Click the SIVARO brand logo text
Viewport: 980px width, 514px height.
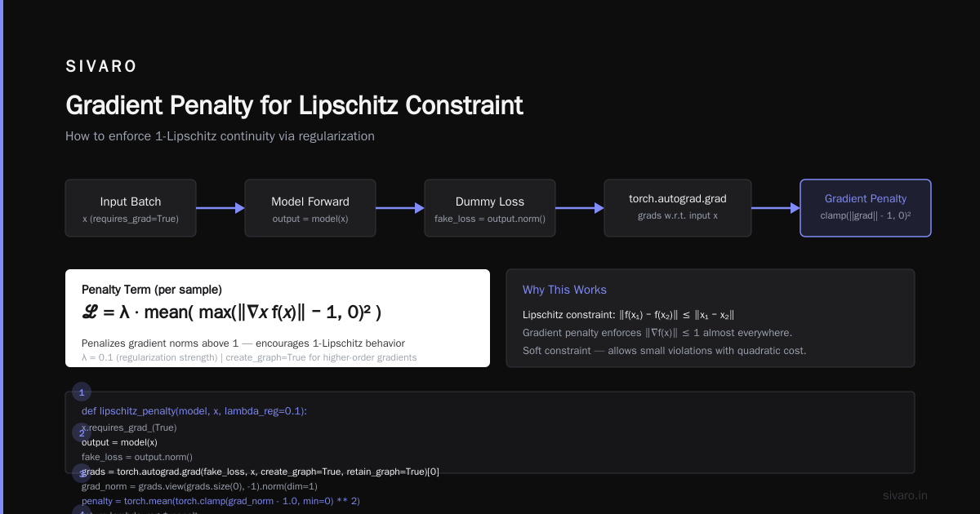(x=101, y=67)
